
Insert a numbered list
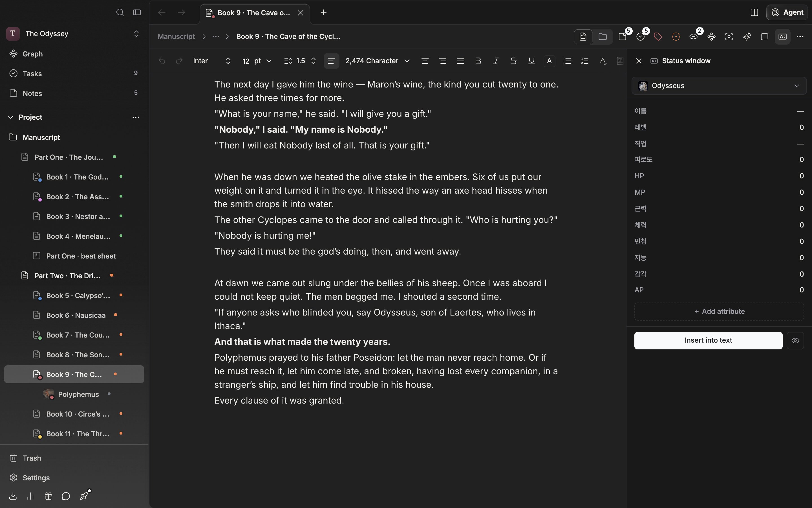tap(585, 61)
